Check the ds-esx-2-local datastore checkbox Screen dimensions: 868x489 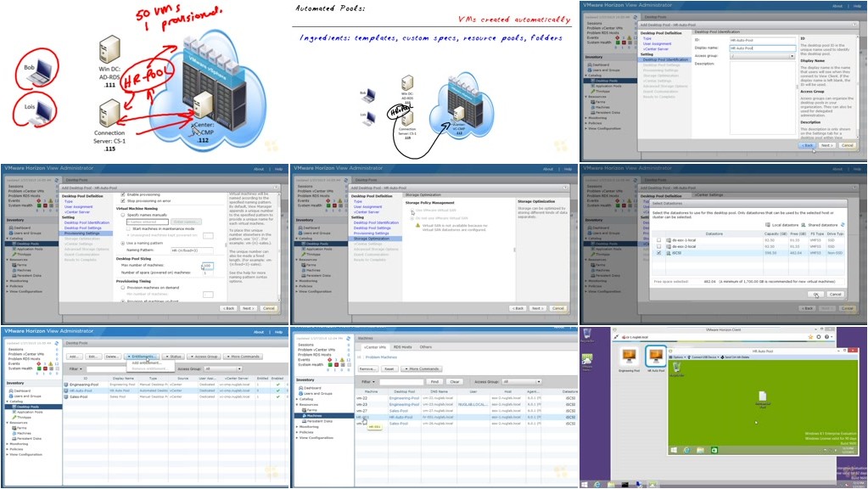[658, 246]
